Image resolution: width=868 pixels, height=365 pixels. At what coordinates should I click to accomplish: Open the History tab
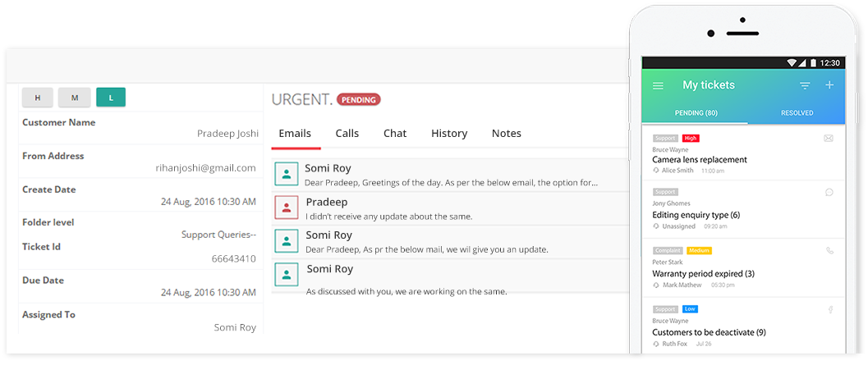449,133
